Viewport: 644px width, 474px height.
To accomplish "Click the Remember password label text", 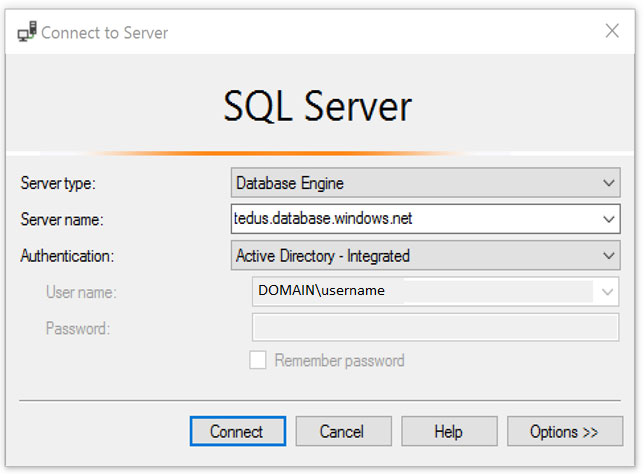I will click(339, 361).
